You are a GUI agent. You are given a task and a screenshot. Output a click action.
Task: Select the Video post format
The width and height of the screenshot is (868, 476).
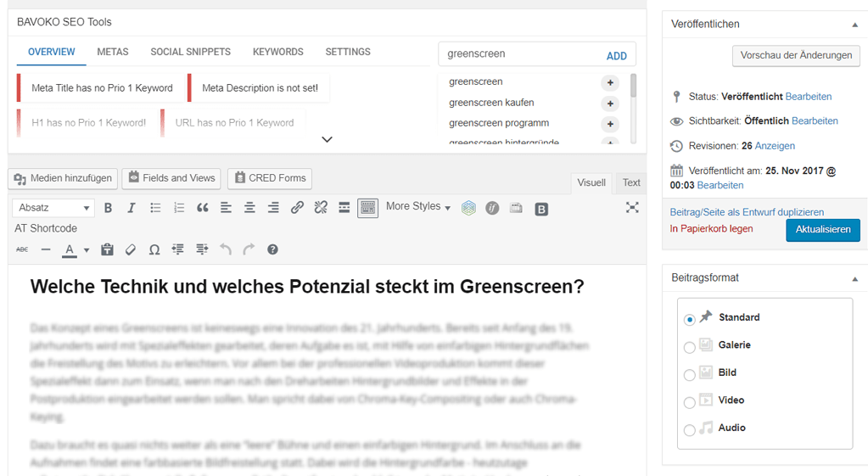click(689, 402)
